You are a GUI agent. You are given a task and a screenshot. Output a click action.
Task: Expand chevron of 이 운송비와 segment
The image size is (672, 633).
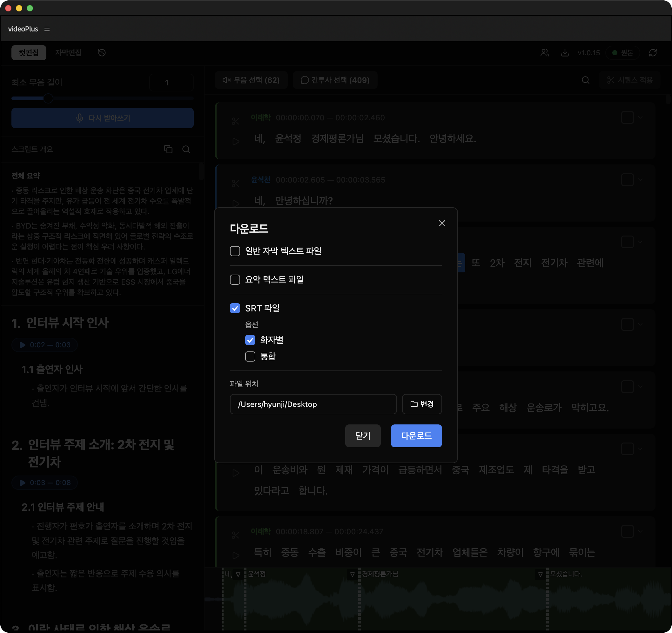coord(640,449)
